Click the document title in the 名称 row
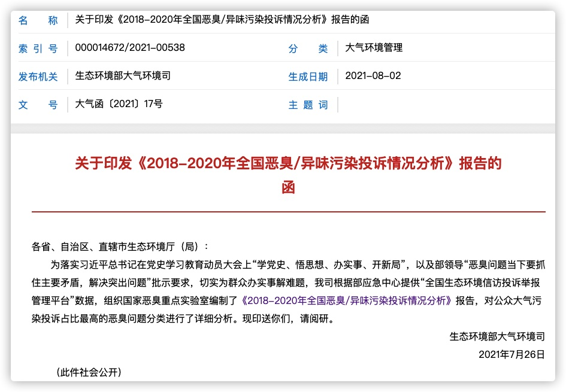Screen dimensions: 566x392 tap(222, 20)
